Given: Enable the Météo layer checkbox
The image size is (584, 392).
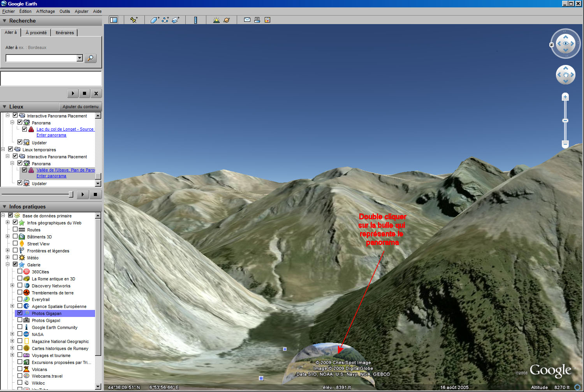Looking at the screenshot, I should pos(15,257).
